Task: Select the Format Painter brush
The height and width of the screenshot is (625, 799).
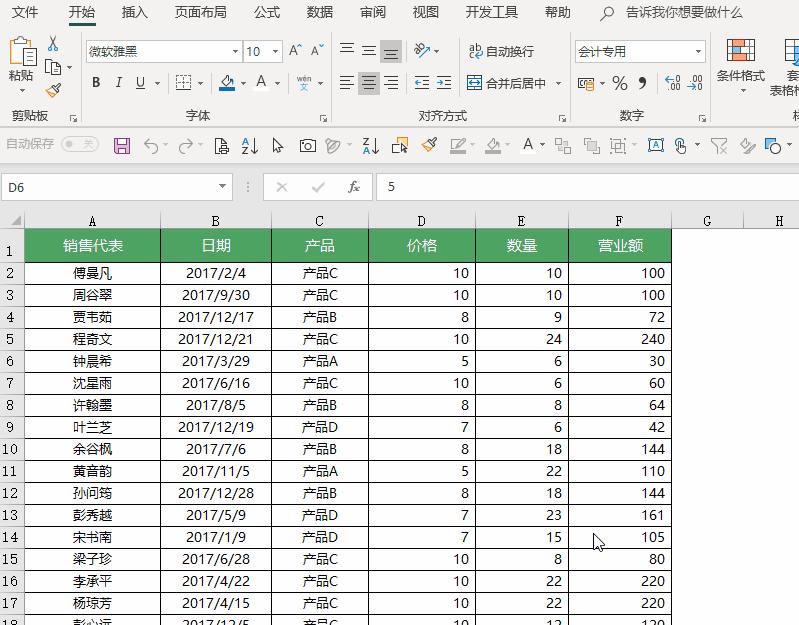Action: pyautogui.click(x=53, y=91)
